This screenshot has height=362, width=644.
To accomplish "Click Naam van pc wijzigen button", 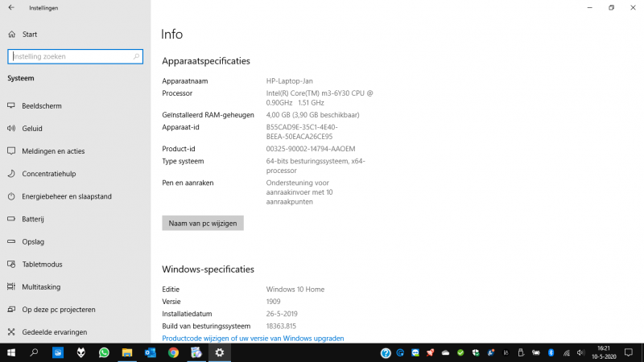I will click(202, 223).
